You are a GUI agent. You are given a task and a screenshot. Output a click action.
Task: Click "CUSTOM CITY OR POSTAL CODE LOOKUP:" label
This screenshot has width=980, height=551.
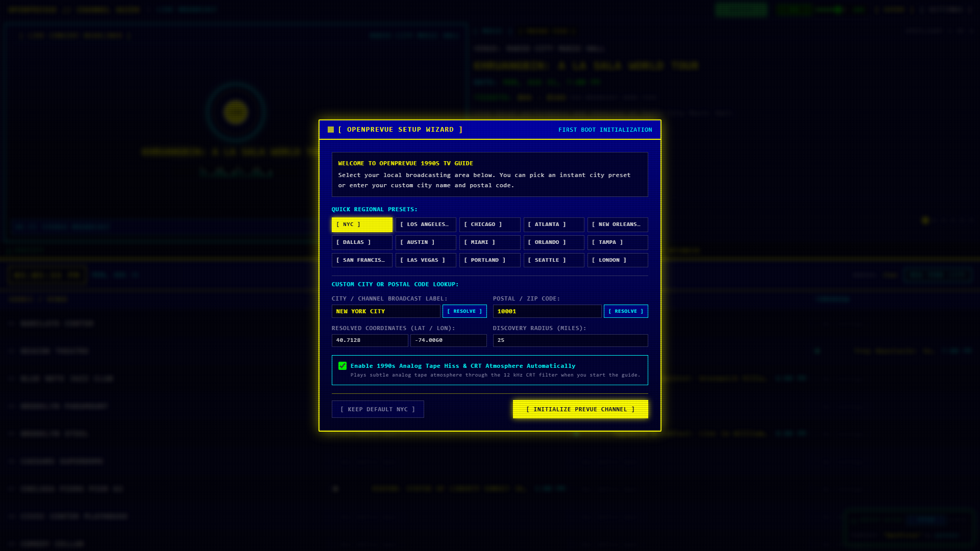tap(395, 284)
